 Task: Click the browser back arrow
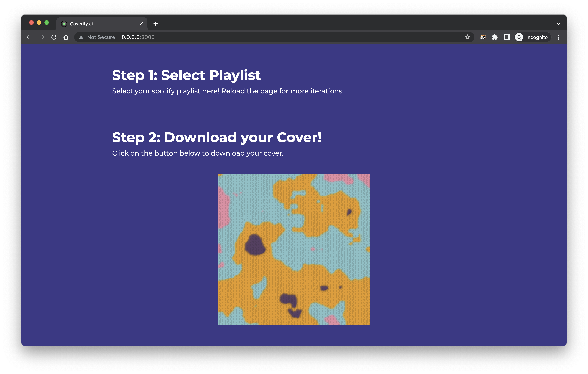click(30, 37)
